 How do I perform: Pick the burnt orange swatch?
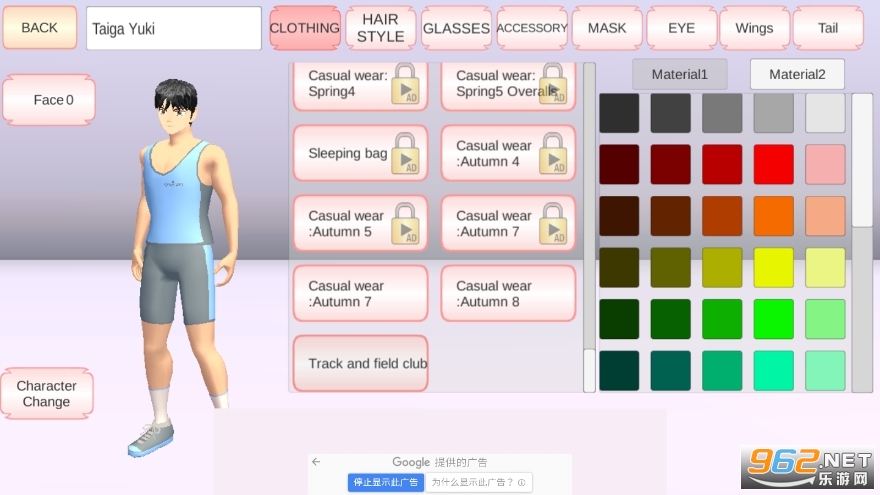722,216
